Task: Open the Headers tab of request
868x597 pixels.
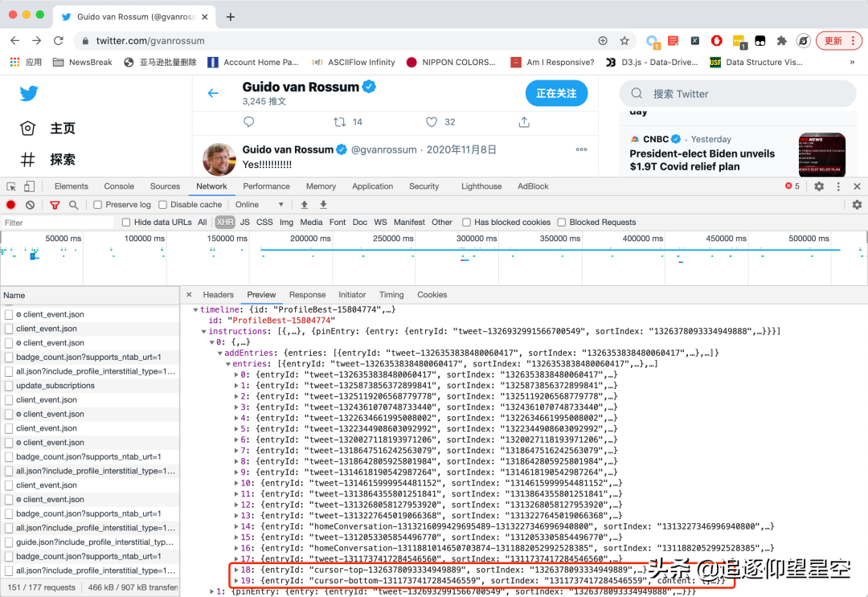Action: point(218,295)
